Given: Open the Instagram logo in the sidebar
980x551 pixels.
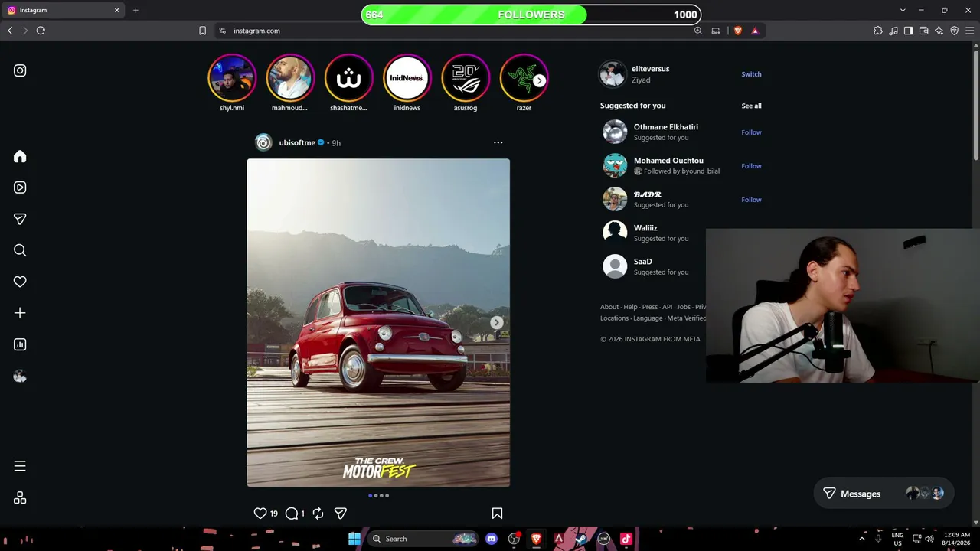Looking at the screenshot, I should pyautogui.click(x=20, y=70).
